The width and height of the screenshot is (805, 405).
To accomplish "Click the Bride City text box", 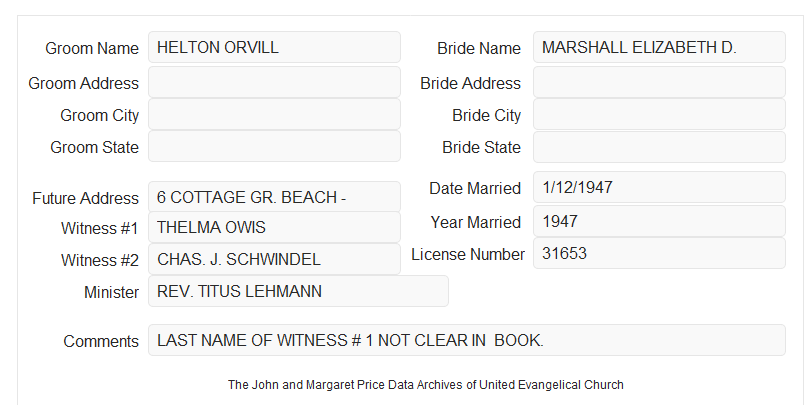I will pyautogui.click(x=659, y=114).
